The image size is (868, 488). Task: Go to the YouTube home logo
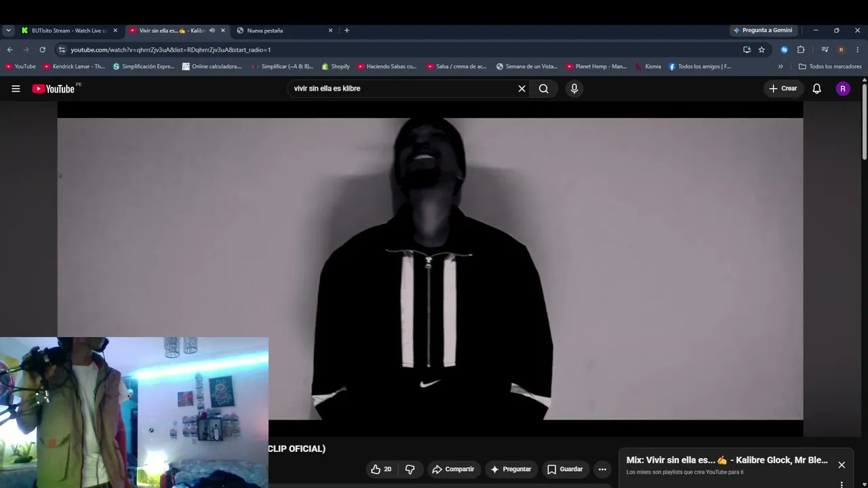54,89
